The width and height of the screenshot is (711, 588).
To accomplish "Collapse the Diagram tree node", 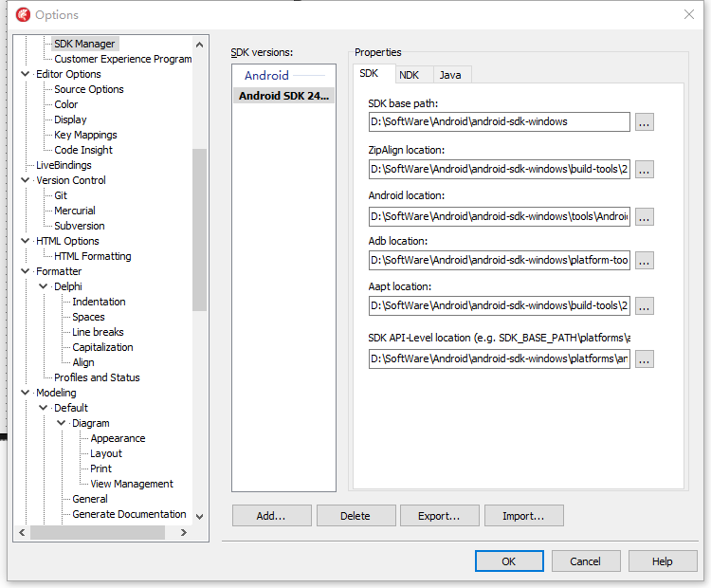I will pyautogui.click(x=61, y=423).
